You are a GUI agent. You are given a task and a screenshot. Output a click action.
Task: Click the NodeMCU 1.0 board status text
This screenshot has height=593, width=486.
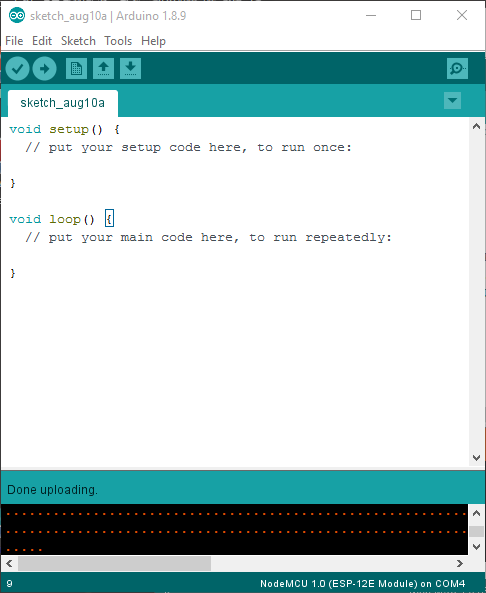pos(362,584)
